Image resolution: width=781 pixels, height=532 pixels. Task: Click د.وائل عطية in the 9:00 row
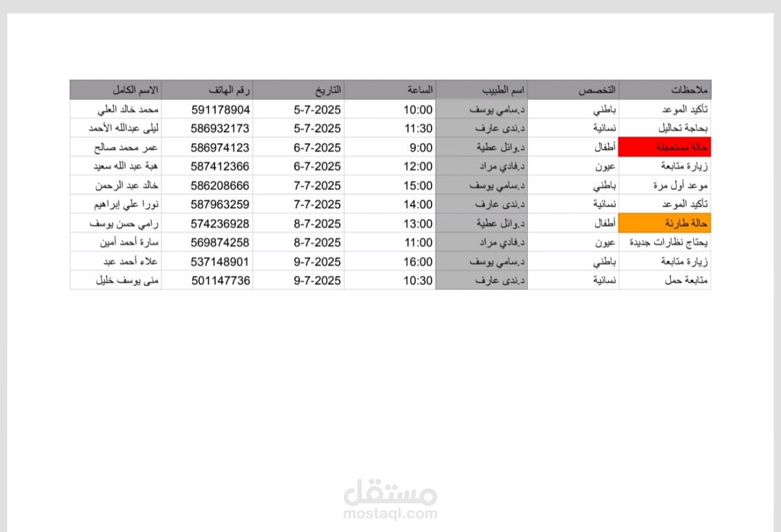pos(499,148)
